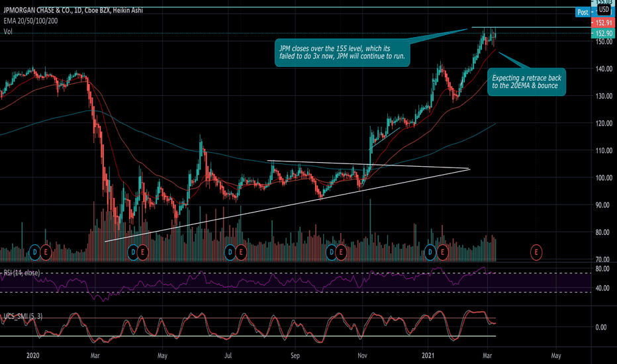Screen dimensions: 617x364
Task: Select the RSI (14, close) indicator label
Action: click(22, 273)
